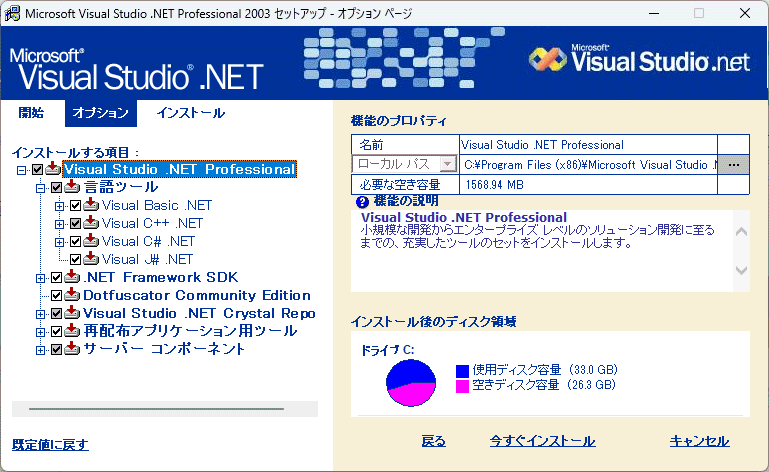Select Dotfuscator Community Edition tree label
This screenshot has height=472, width=769.
pos(197,295)
